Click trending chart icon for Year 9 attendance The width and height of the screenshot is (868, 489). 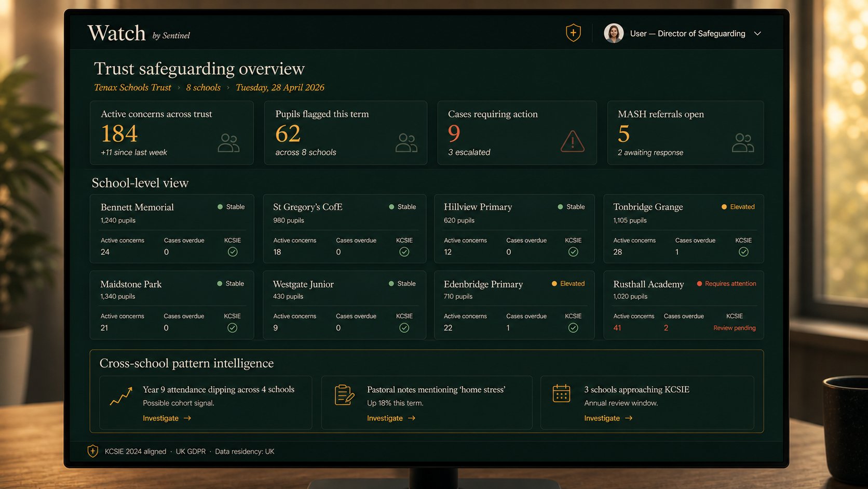pyautogui.click(x=121, y=396)
